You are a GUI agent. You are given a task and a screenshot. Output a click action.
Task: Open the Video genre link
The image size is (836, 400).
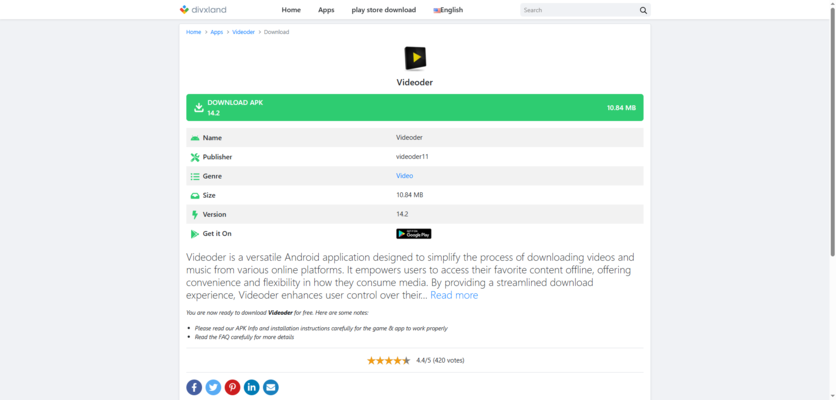point(404,176)
